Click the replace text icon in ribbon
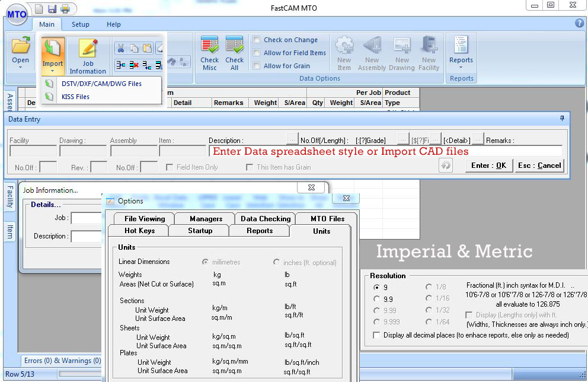Image resolution: width=588 pixels, height=382 pixels. pyautogui.click(x=184, y=62)
